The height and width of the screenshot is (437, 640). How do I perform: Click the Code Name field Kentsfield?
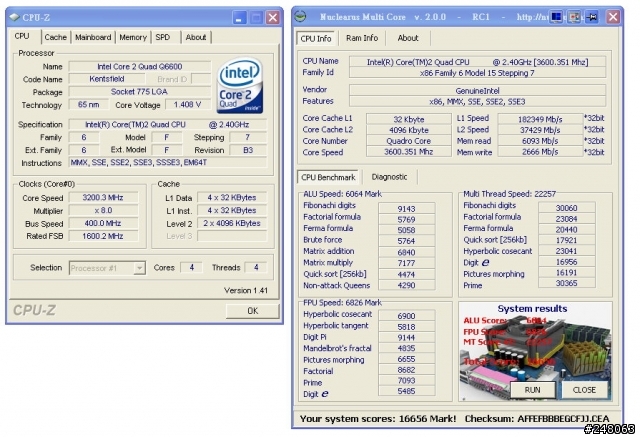[107, 79]
